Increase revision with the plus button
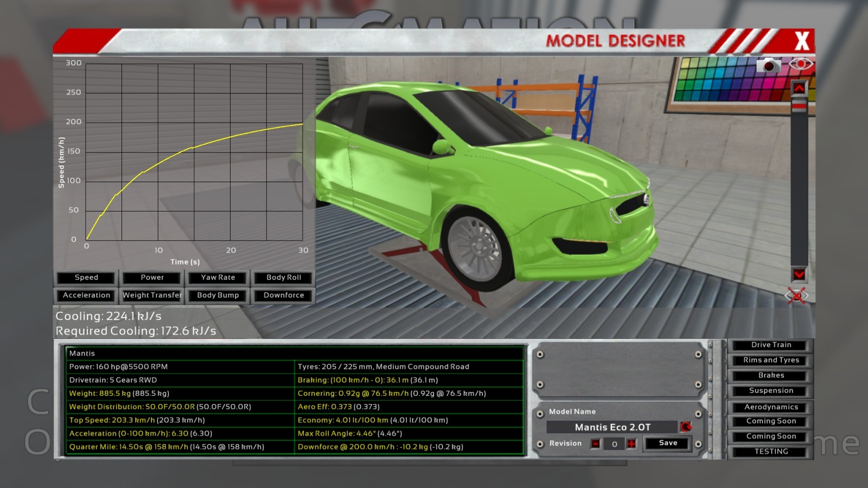 click(x=631, y=444)
